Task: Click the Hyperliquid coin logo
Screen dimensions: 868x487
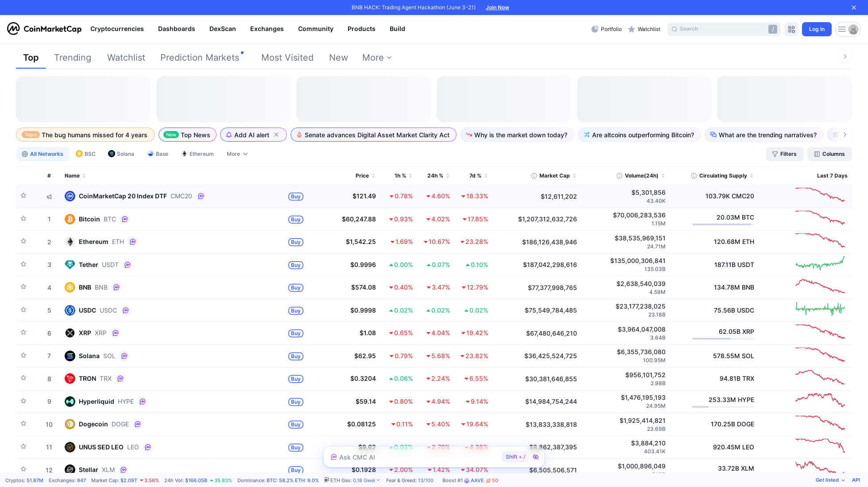Action: tap(70, 402)
